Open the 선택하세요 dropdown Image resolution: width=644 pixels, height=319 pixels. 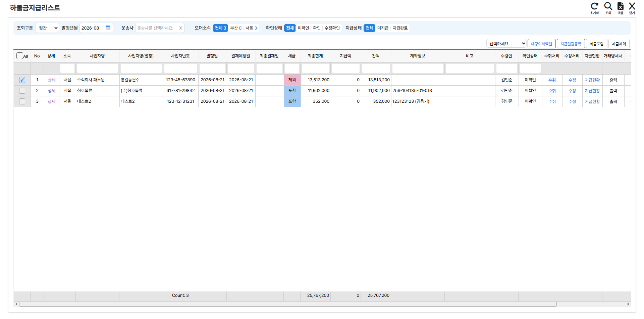click(x=506, y=44)
